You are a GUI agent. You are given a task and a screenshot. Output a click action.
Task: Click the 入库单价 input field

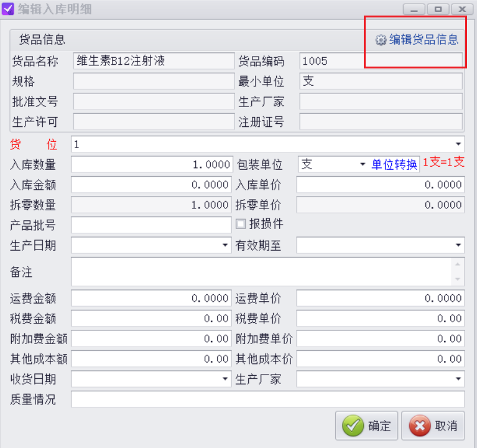tap(380, 185)
